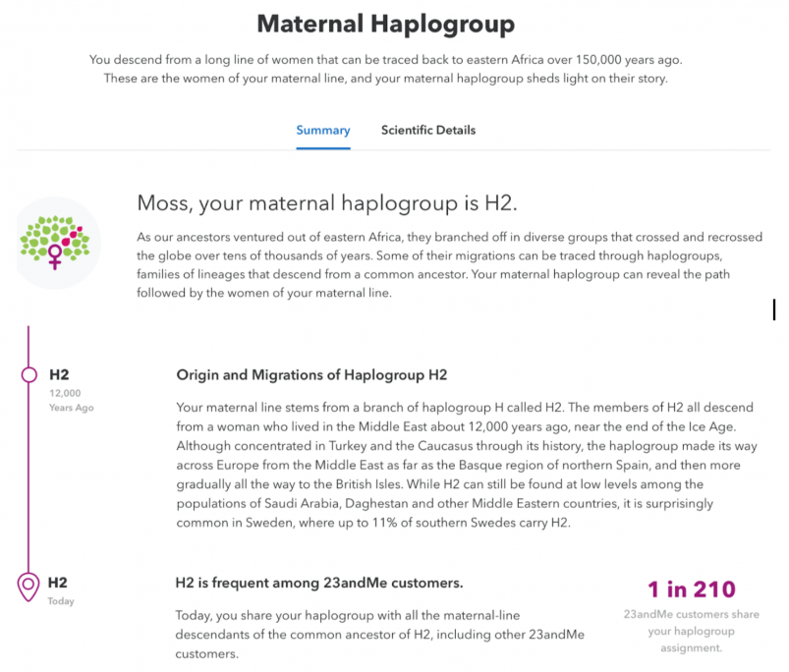Click the vertical purple timeline line
This screenshot has height=672, width=789.
pos(28,473)
